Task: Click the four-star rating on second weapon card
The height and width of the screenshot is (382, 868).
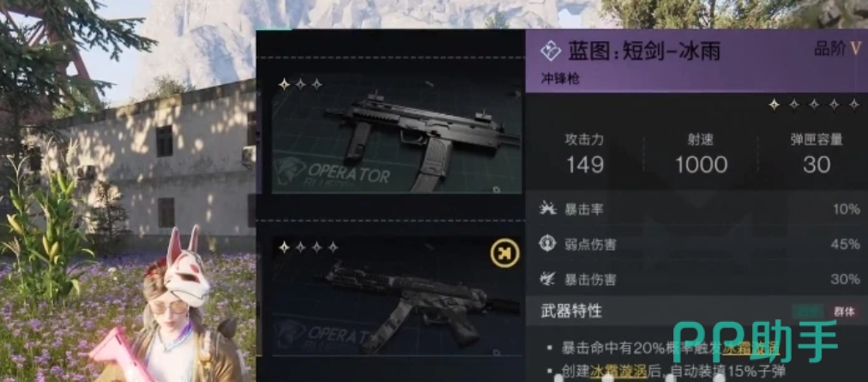Action: pos(308,247)
